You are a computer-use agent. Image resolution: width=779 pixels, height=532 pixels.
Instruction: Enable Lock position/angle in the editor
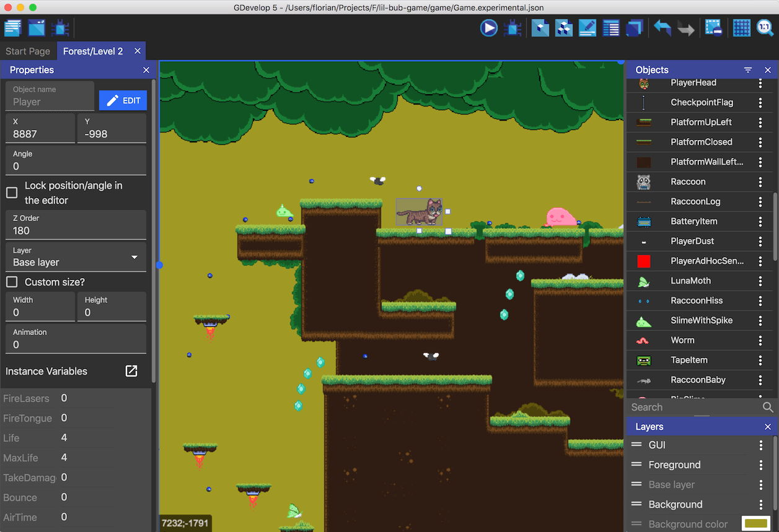(x=11, y=193)
